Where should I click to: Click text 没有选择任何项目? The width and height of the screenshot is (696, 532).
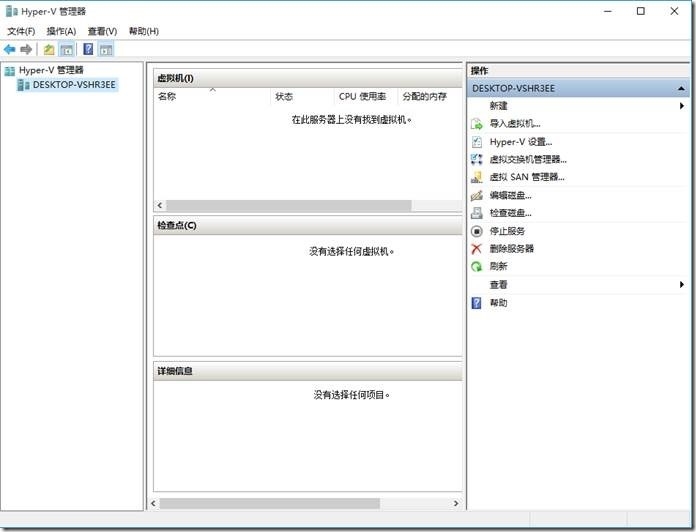coord(352,395)
